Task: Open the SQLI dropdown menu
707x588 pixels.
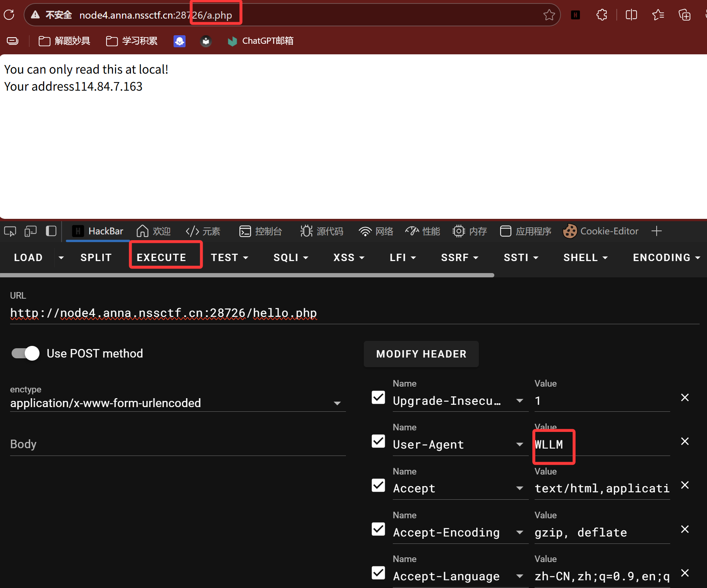Action: click(x=291, y=258)
